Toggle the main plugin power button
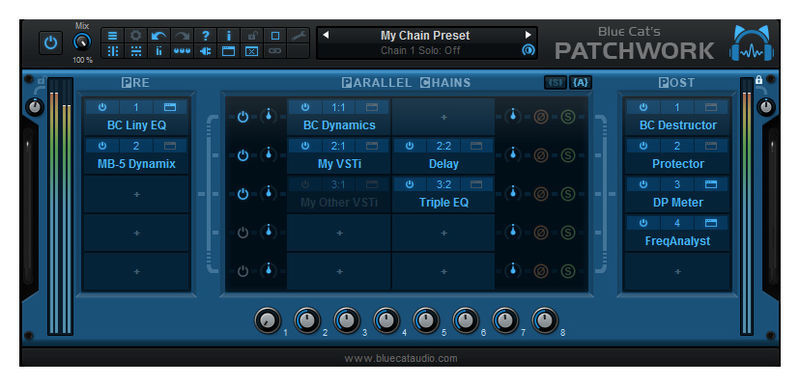 pos(51,43)
